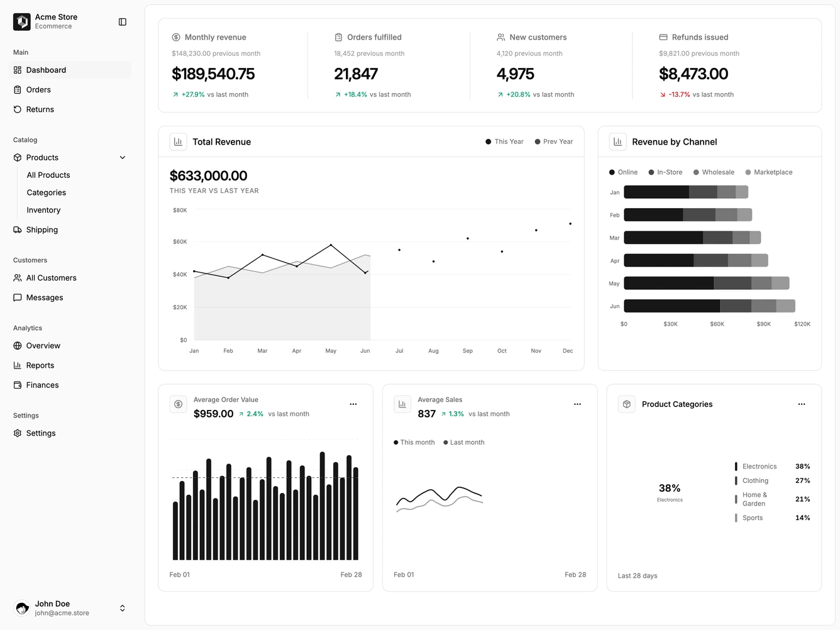Open Analytics Overview in the sidebar
This screenshot has width=840, height=630.
[x=70, y=346]
